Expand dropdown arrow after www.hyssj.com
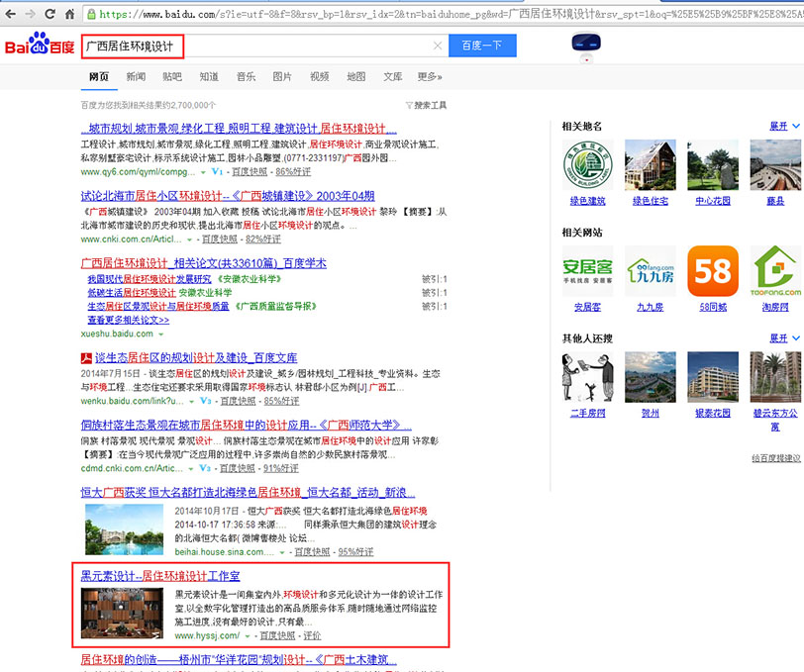Image resolution: width=804 pixels, height=672 pixels. tap(248, 636)
